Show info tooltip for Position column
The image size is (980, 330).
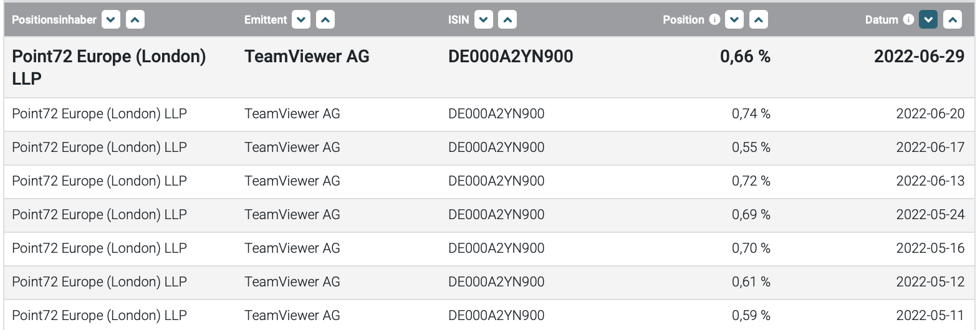coord(714,20)
